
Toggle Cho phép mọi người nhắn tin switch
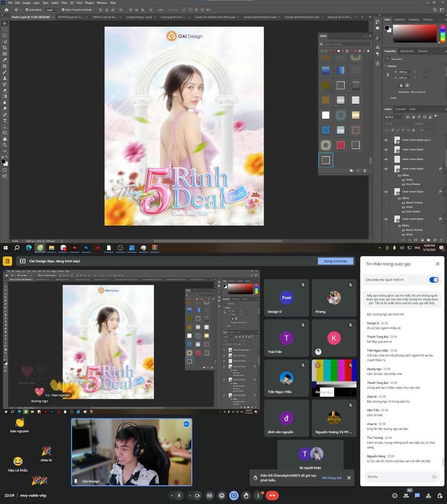[434, 280]
